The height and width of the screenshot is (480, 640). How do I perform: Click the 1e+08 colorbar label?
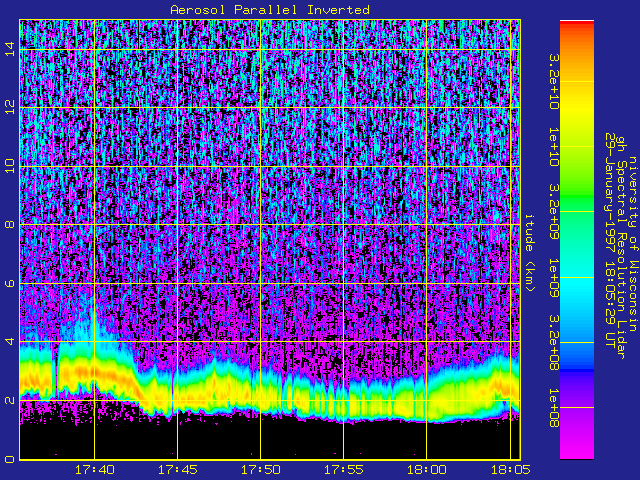[x=553, y=408]
